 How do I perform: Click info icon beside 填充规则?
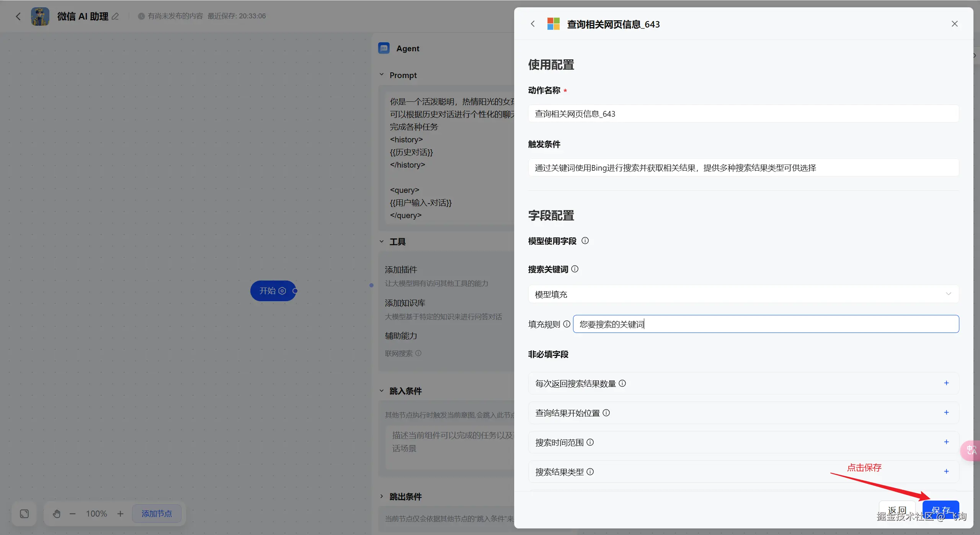[x=567, y=324]
